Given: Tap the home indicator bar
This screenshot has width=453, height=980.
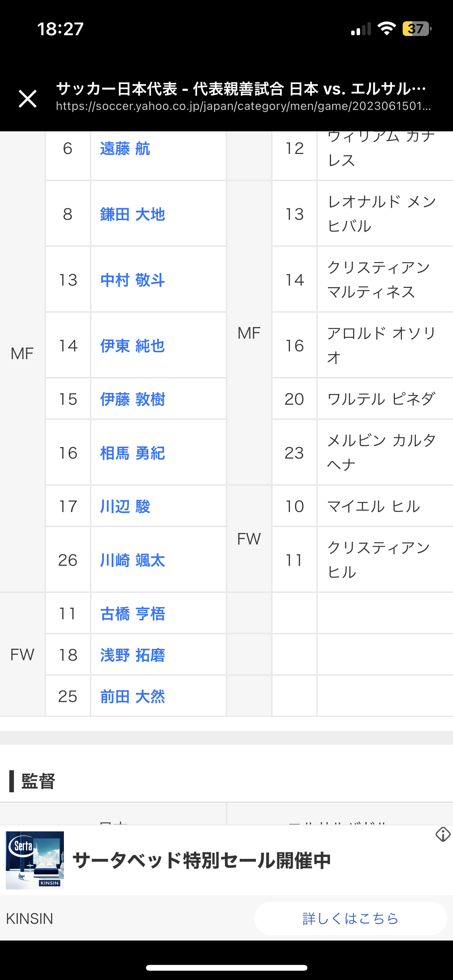Looking at the screenshot, I should click(226, 968).
